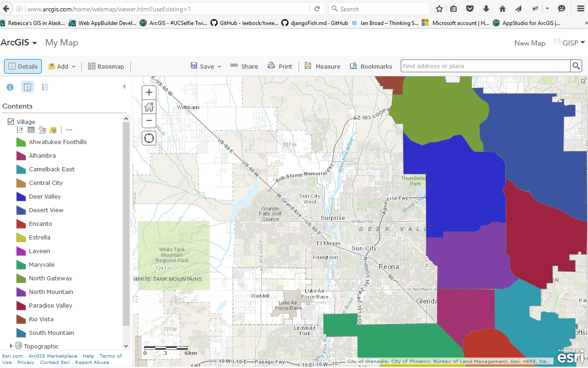Change style of the Village layer
This screenshot has width=588, height=368.
[x=42, y=130]
